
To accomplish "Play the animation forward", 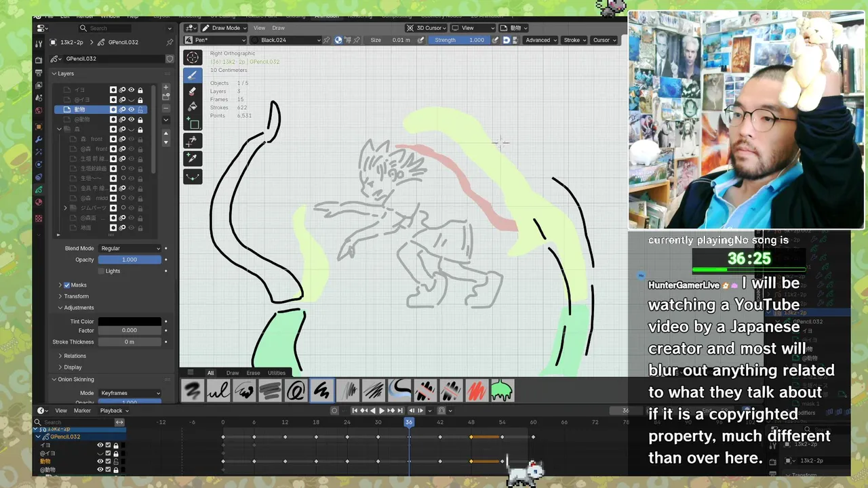I will coord(381,410).
